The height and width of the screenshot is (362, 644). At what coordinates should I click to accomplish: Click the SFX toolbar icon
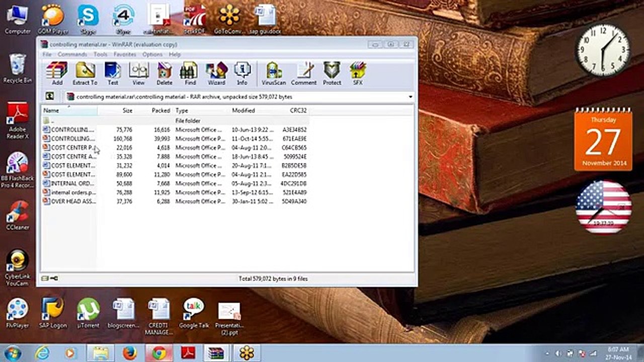358,73
